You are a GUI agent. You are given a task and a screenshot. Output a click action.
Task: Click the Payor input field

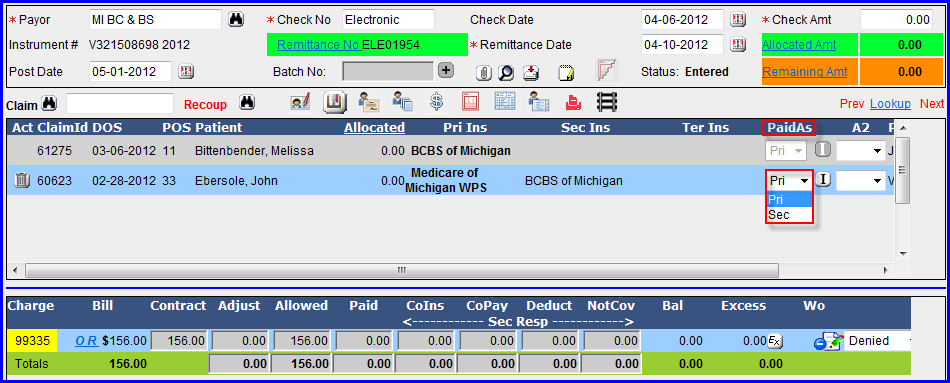coord(155,19)
